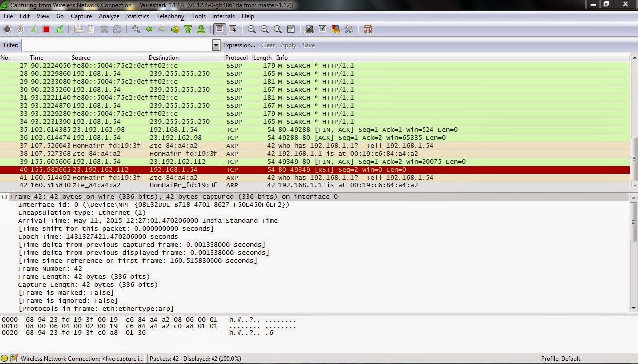Open the Telephony menu
Screen dimensions: 638x364
tap(170, 16)
